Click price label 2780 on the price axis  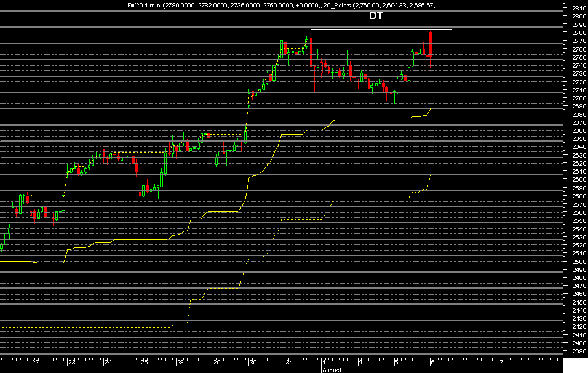580,33
